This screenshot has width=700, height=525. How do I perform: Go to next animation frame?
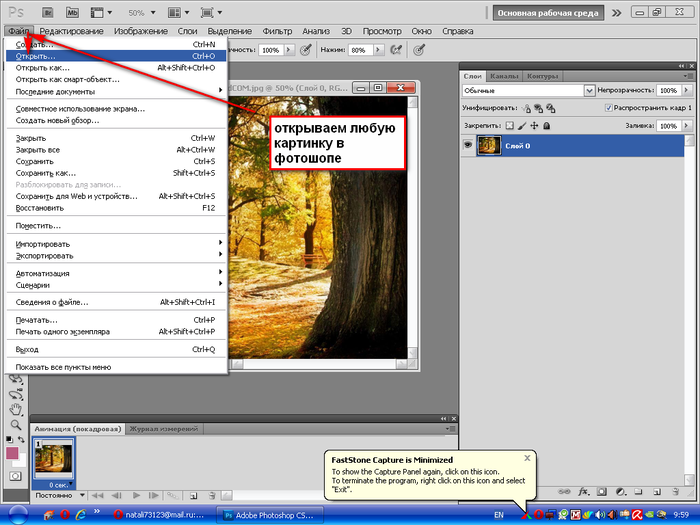[154, 496]
